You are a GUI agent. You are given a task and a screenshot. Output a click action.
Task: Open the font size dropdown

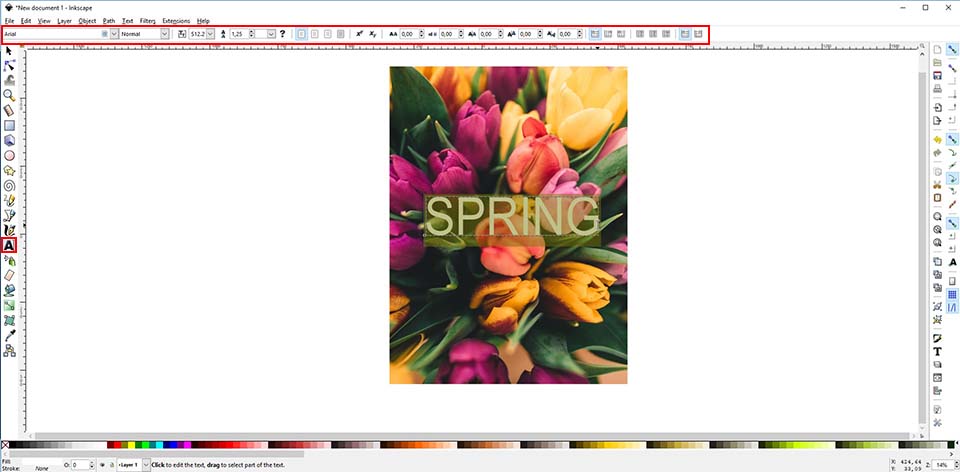point(211,34)
